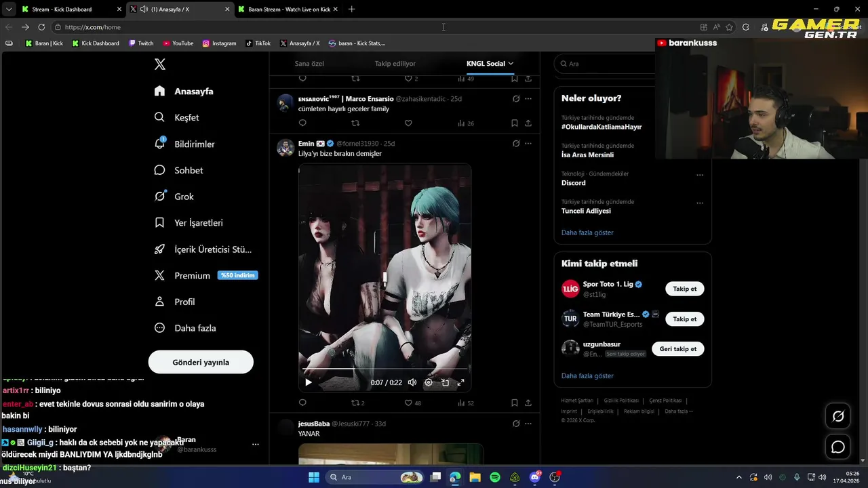Open the floating Grok button
This screenshot has height=488, width=868.
(x=838, y=416)
